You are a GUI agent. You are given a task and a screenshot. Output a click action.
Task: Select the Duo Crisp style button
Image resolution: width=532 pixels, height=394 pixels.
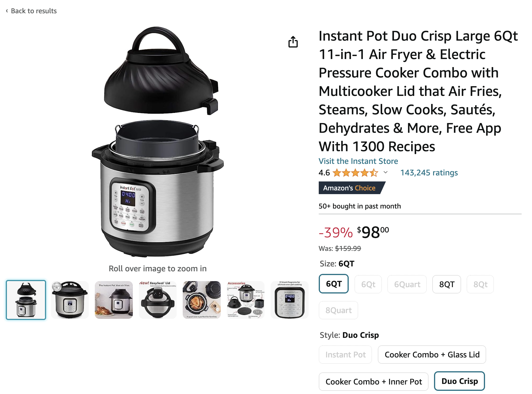click(x=459, y=381)
